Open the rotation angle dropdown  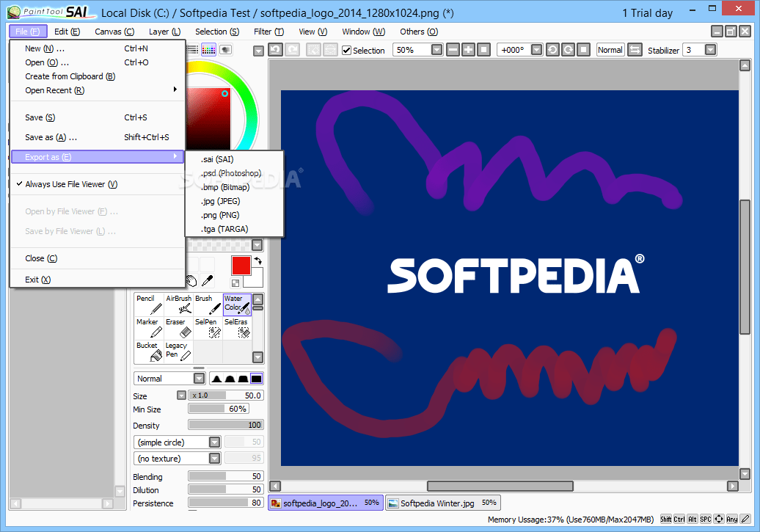[x=536, y=49]
